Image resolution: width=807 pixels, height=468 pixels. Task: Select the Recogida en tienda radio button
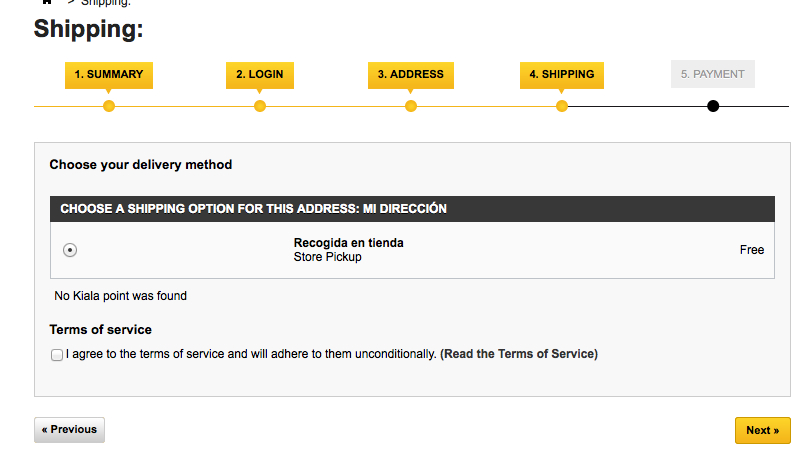[70, 250]
